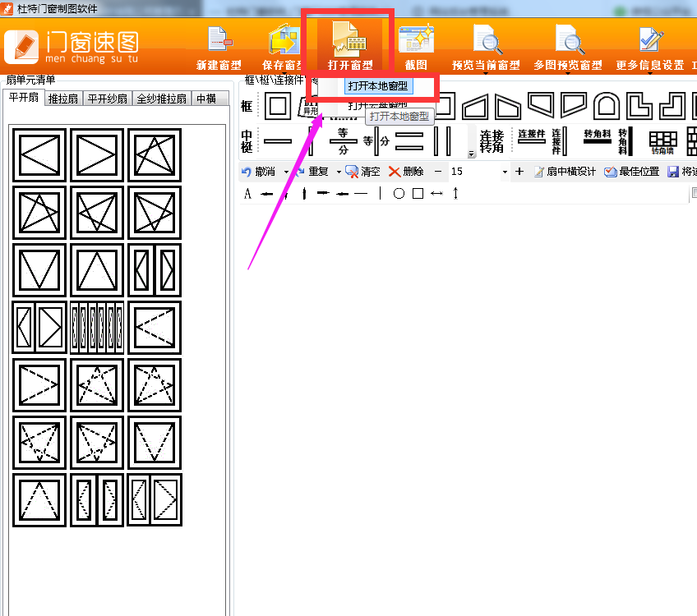Select the rectangular frame shape

278,106
